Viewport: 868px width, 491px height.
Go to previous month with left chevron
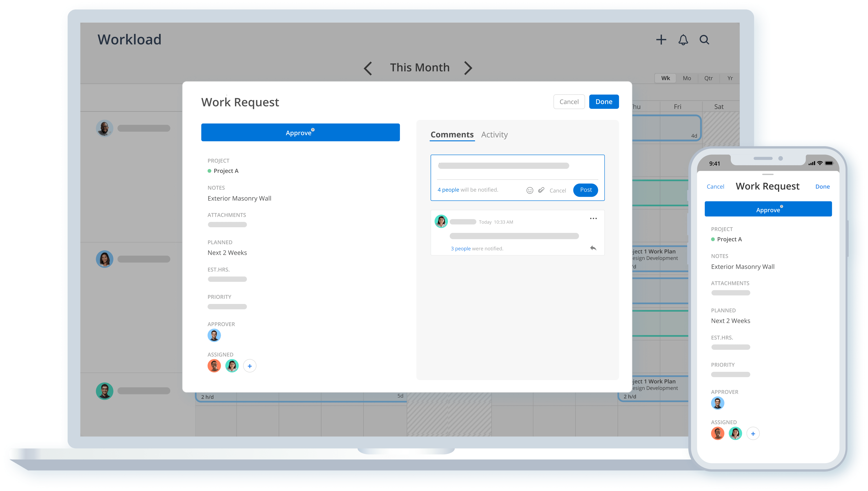pos(368,68)
